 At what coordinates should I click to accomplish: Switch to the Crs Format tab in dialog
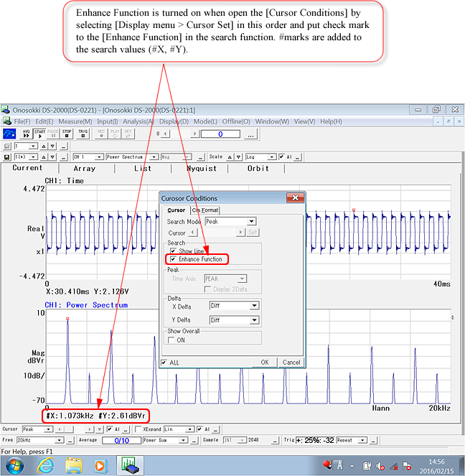[x=205, y=210]
